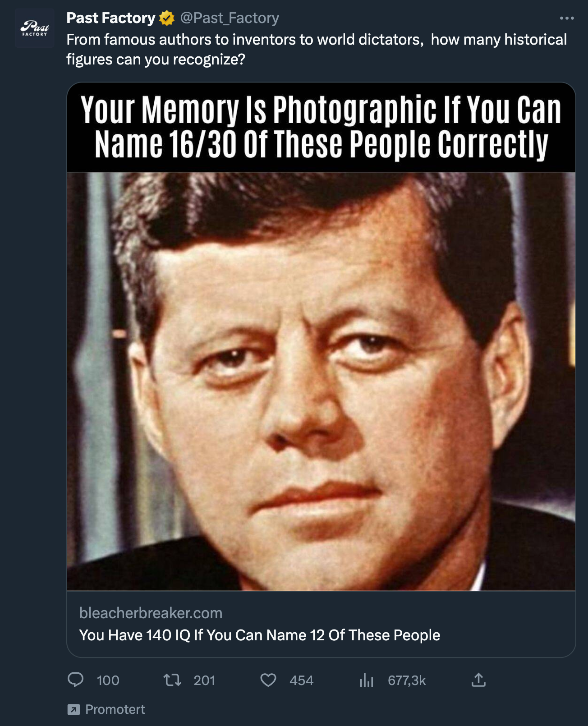Screen dimensions: 588x726
Task: Click the 201 retweets count
Action: 204,680
